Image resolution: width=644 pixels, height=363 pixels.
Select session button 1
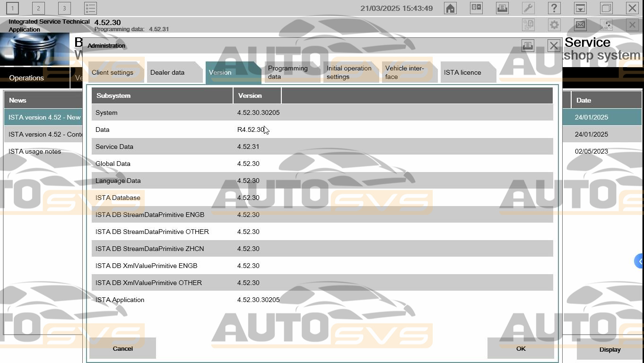[x=12, y=8]
